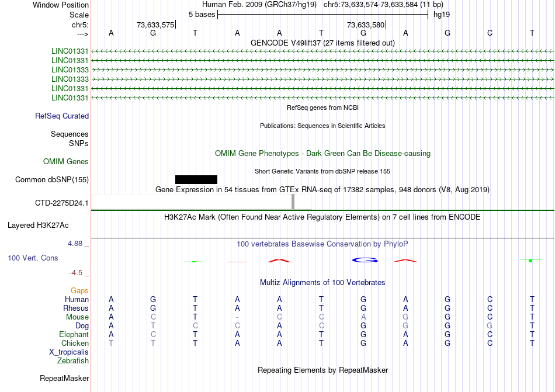Click the hg19 label beside the scale bar
Screen dimensions: 555x392
[442, 15]
